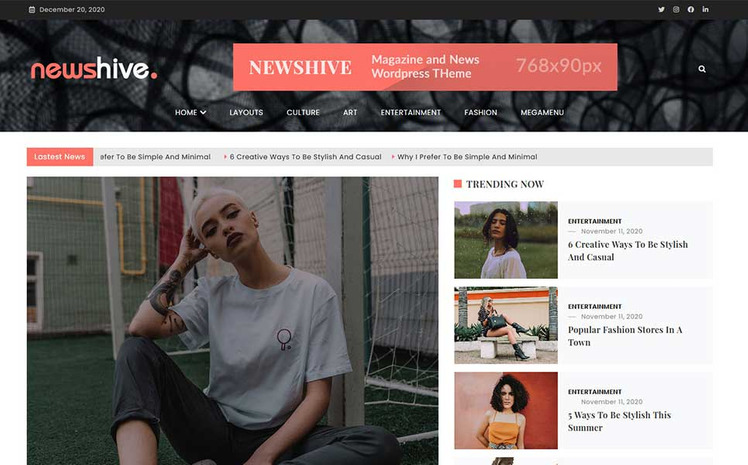Screen dimensions: 748x465
Task: Open ticker headline 6 Creative Ways To Be Stylish
Action: pyautogui.click(x=305, y=157)
